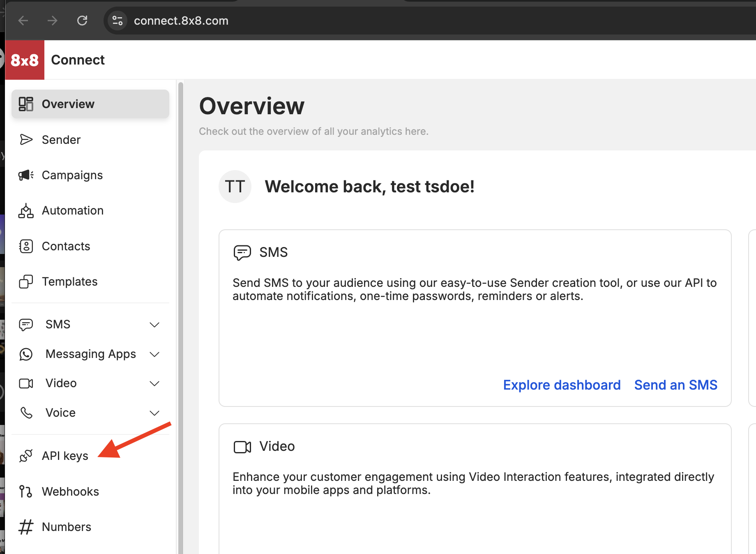756x554 pixels.
Task: Expand the Video sidebar chevron
Action: click(x=154, y=383)
